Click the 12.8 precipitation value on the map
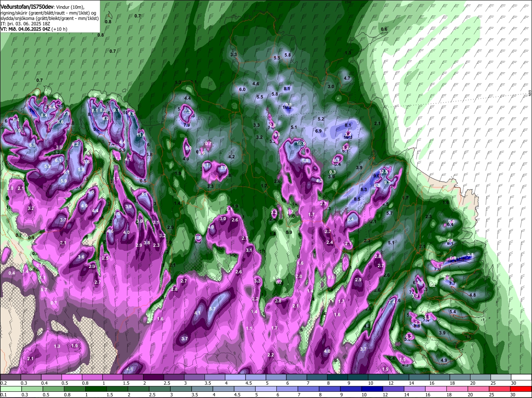Screen dimensions: 532x398 click(x=384, y=172)
